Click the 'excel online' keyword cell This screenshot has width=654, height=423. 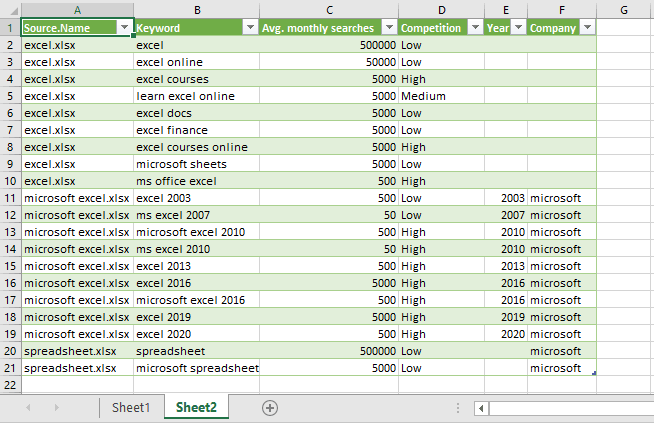click(196, 62)
